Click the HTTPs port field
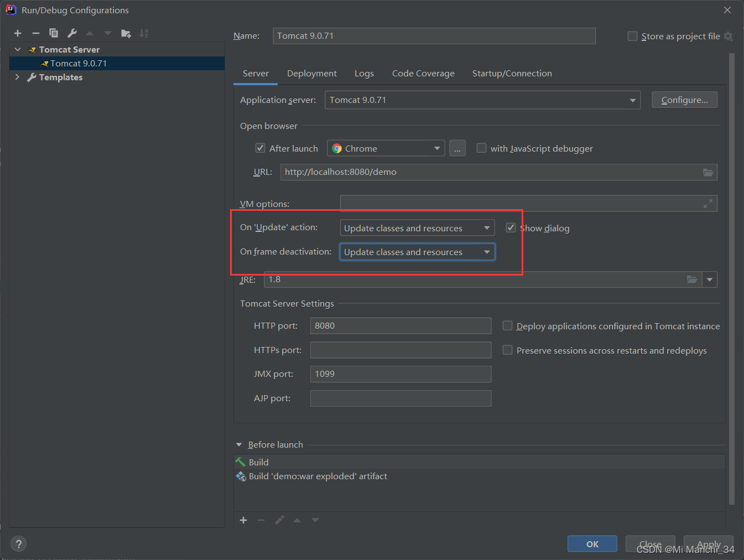The image size is (744, 560). [x=401, y=350]
